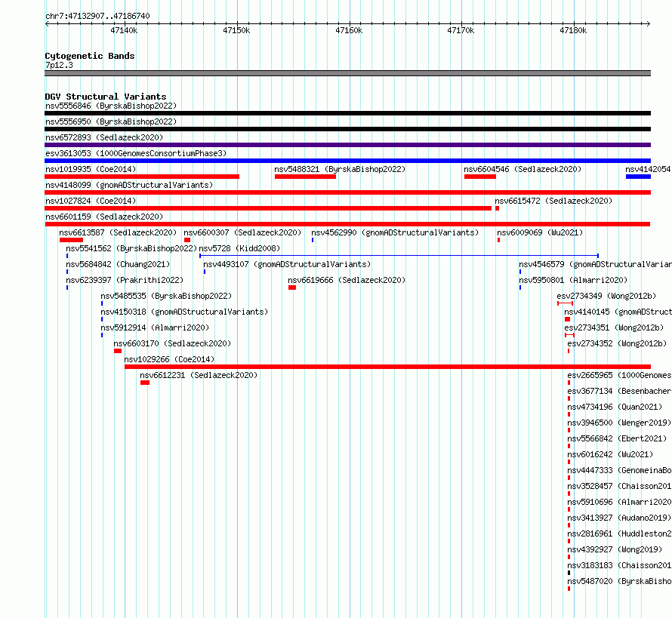The height and width of the screenshot is (618, 672).
Task: Click nsv6239397 (Prakrithi2022) label
Action: (125, 280)
